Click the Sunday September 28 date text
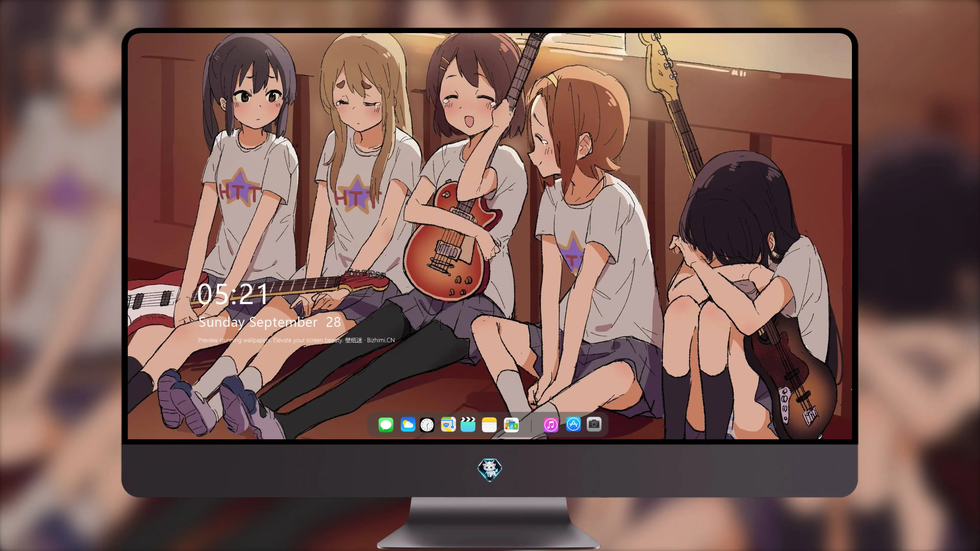980x551 pixels. click(x=269, y=322)
